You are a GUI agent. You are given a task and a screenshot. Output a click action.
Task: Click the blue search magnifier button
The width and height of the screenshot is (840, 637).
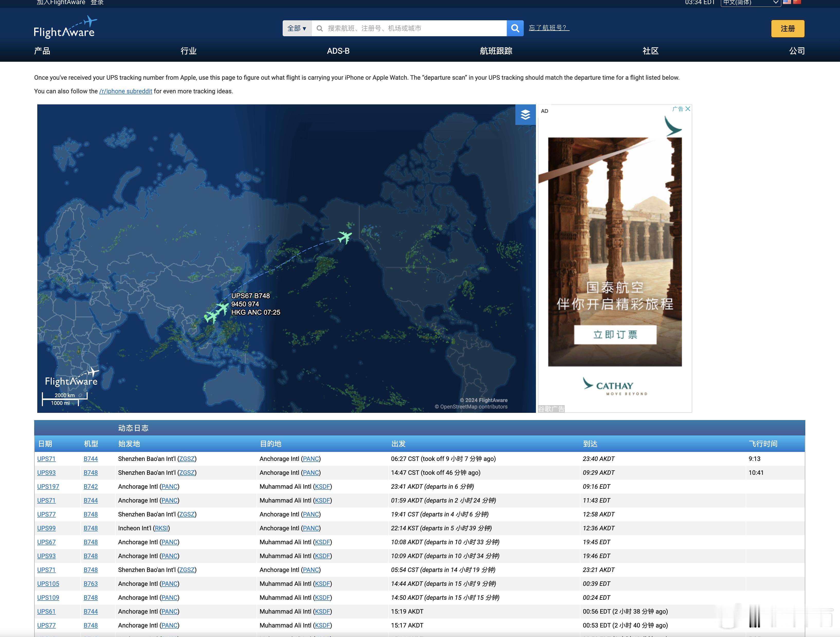pos(515,28)
